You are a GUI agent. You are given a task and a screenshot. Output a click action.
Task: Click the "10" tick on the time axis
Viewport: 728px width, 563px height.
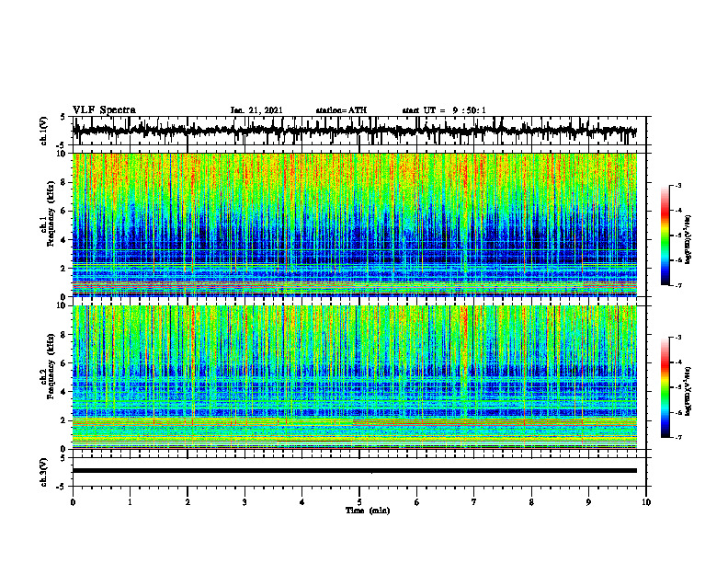pos(646,502)
